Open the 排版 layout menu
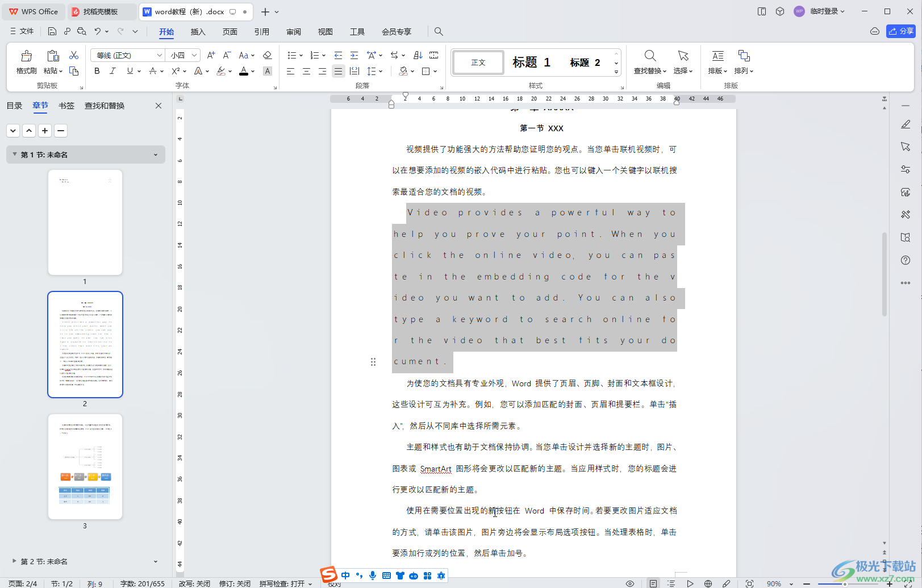Screen dimensions: 922x588 tap(717, 62)
